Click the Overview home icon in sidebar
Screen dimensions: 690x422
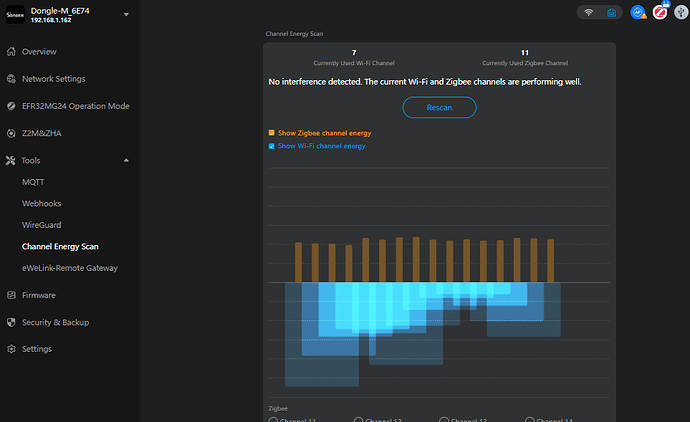[x=11, y=51]
